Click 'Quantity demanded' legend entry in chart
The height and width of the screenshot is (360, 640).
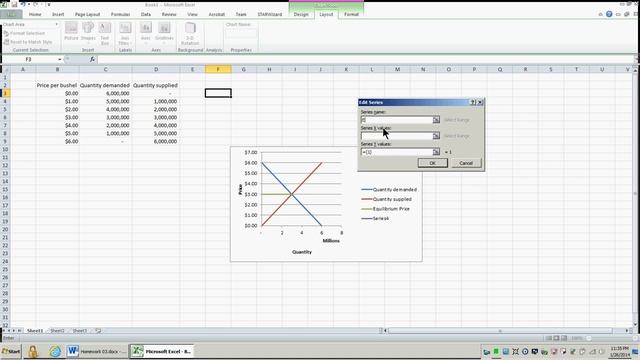pyautogui.click(x=389, y=189)
